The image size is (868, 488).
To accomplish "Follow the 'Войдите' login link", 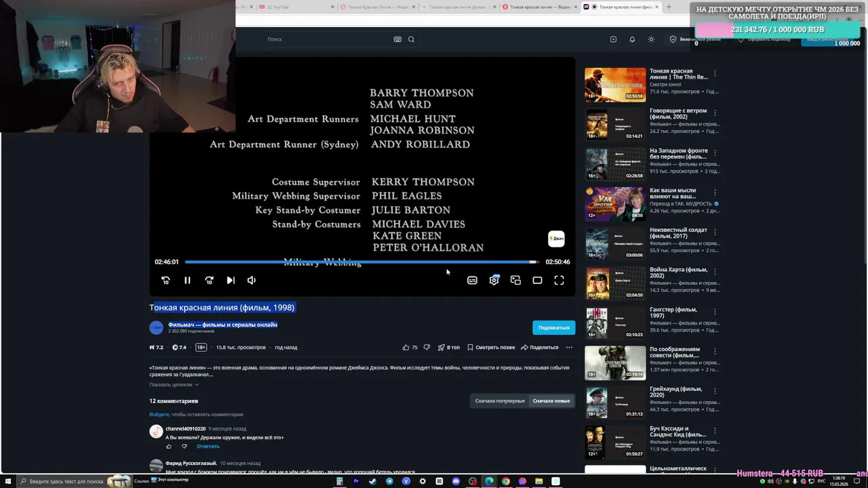I will click(x=159, y=414).
